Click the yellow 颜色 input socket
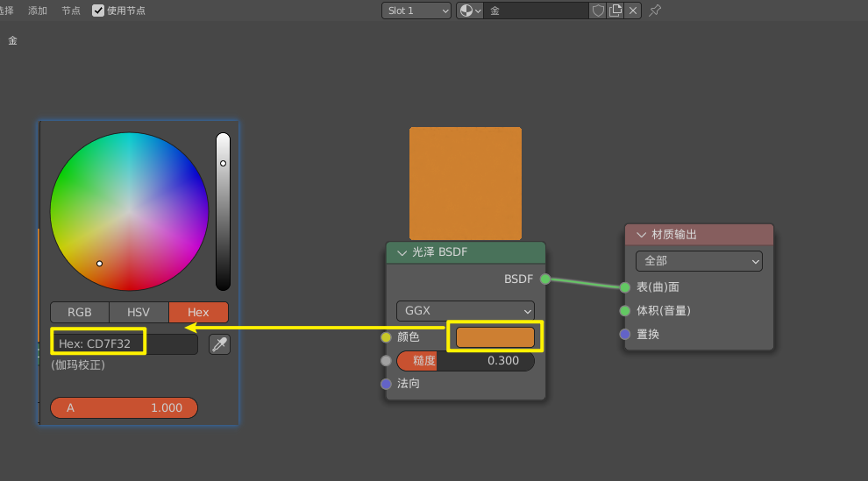The width and height of the screenshot is (868, 481). (x=386, y=337)
